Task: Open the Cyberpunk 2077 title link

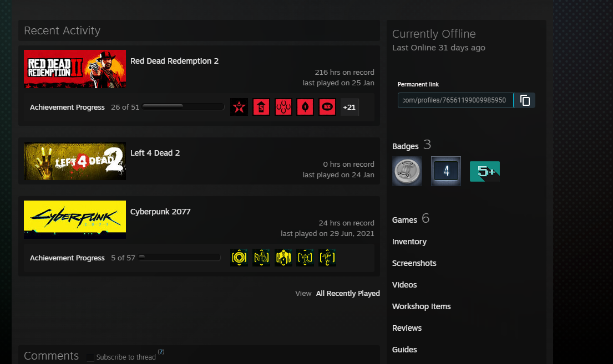Action: click(x=160, y=212)
